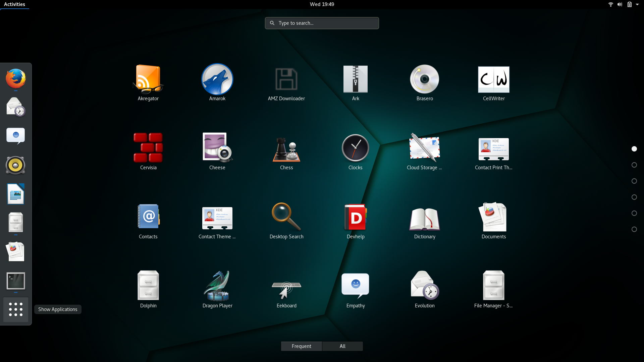Click the Type to search field
This screenshot has width=644, height=362.
click(x=322, y=23)
